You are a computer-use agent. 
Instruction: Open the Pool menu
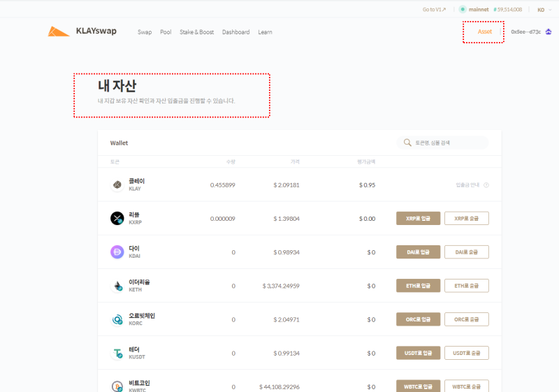[x=166, y=32]
